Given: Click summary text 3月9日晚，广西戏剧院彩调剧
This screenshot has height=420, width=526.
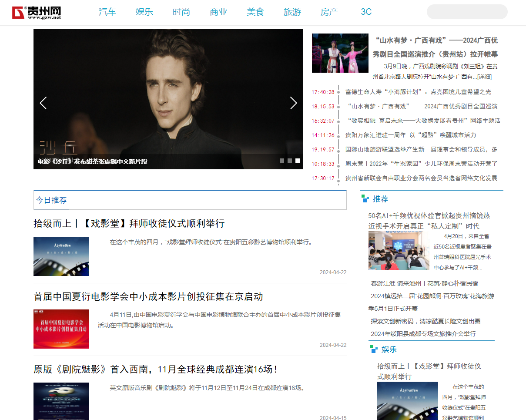Looking at the screenshot, I should (x=435, y=71).
